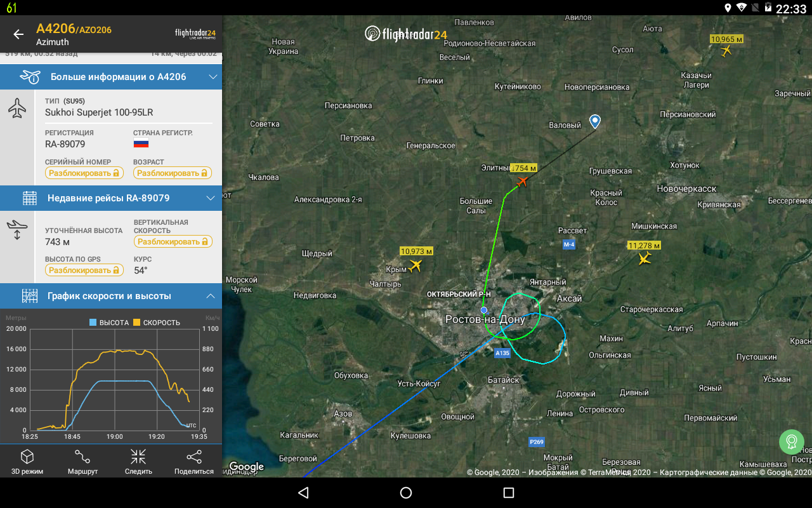Show the flight route (Маршрут)
The width and height of the screenshot is (812, 508).
[x=82, y=462]
